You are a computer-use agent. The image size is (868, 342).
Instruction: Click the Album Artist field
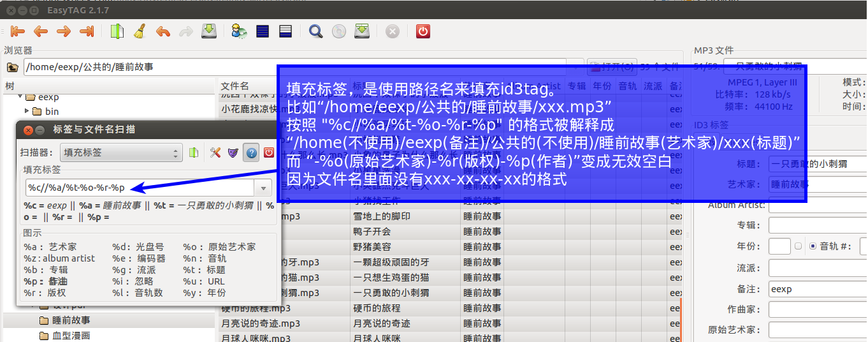coord(818,205)
